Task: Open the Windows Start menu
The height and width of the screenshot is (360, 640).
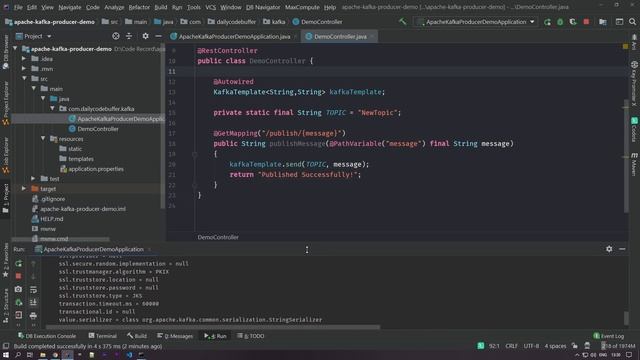Action: (6, 355)
